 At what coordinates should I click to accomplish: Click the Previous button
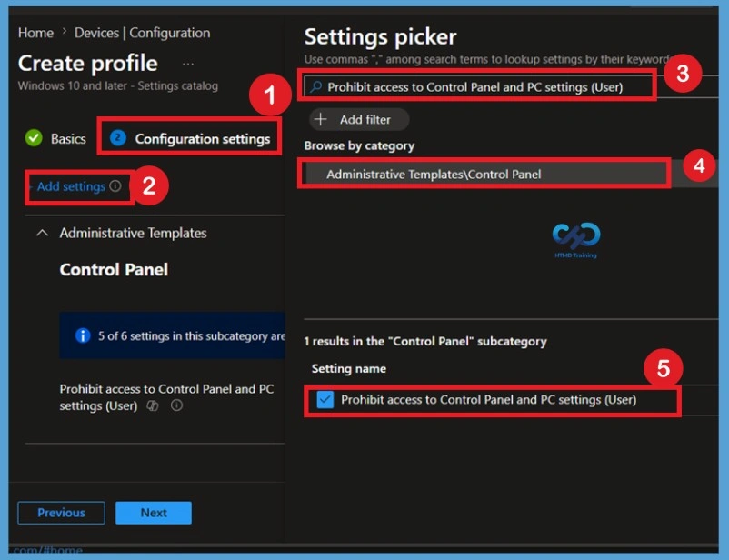pos(62,513)
